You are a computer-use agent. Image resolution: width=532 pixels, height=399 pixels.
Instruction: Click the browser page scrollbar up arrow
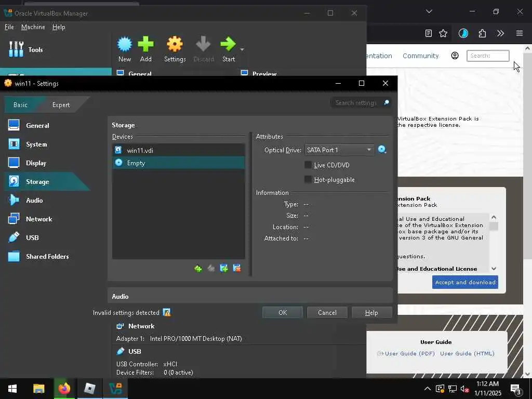pyautogui.click(x=528, y=48)
